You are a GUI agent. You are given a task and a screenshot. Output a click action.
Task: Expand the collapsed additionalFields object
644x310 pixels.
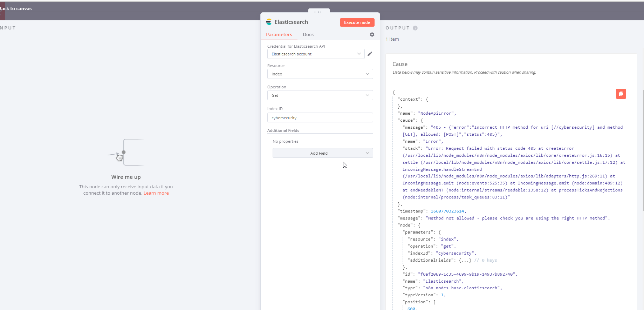tap(465, 260)
